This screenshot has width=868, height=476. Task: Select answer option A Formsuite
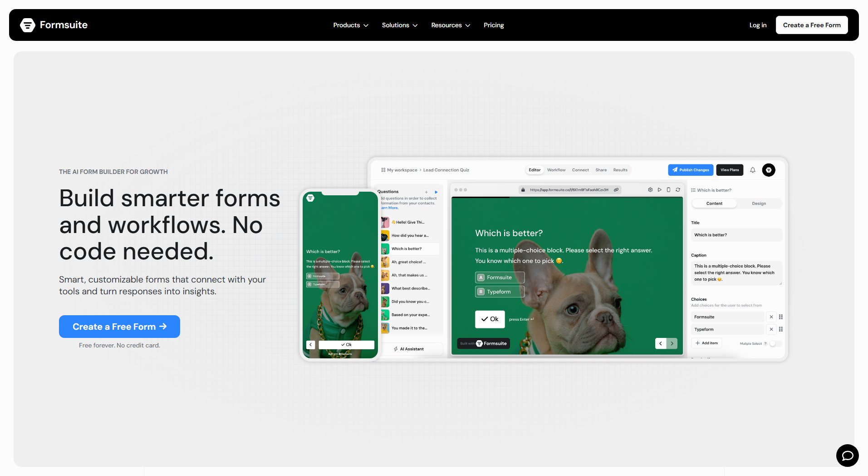click(500, 278)
